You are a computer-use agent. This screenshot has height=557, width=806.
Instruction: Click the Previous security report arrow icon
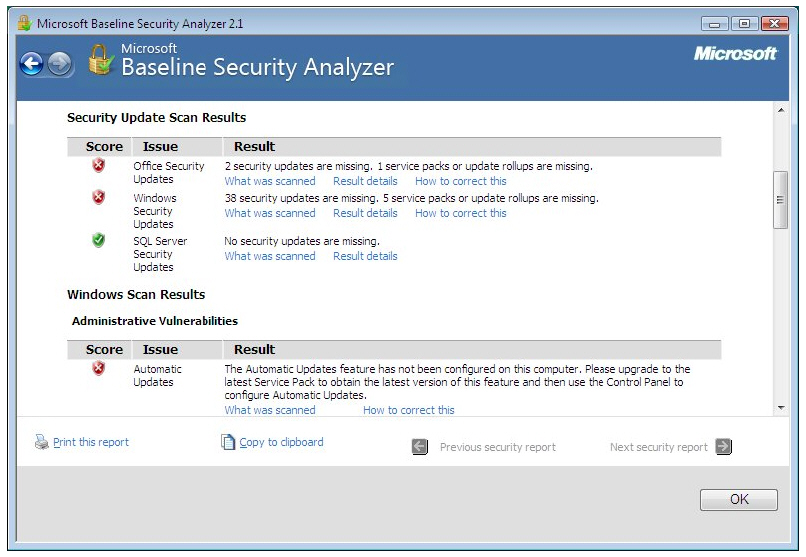pyautogui.click(x=420, y=447)
